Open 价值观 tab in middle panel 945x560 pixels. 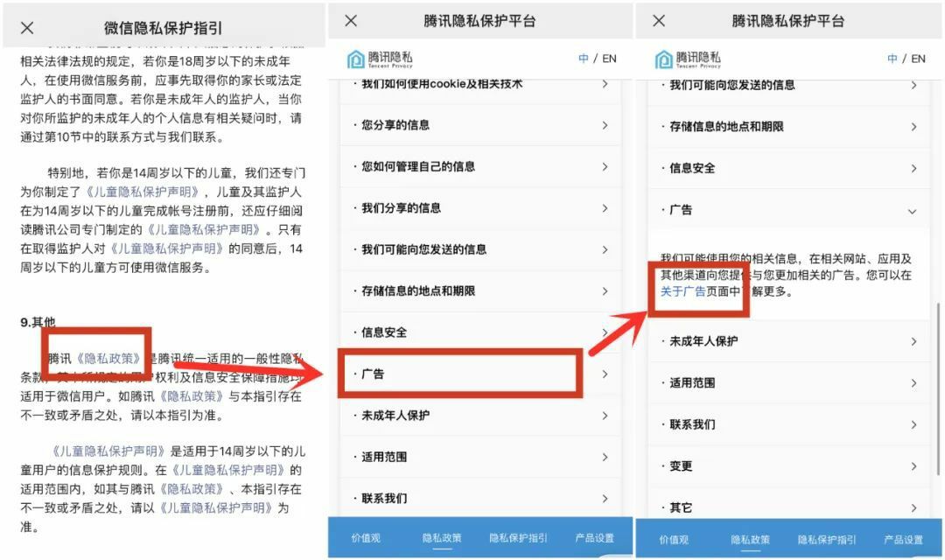pyautogui.click(x=366, y=538)
